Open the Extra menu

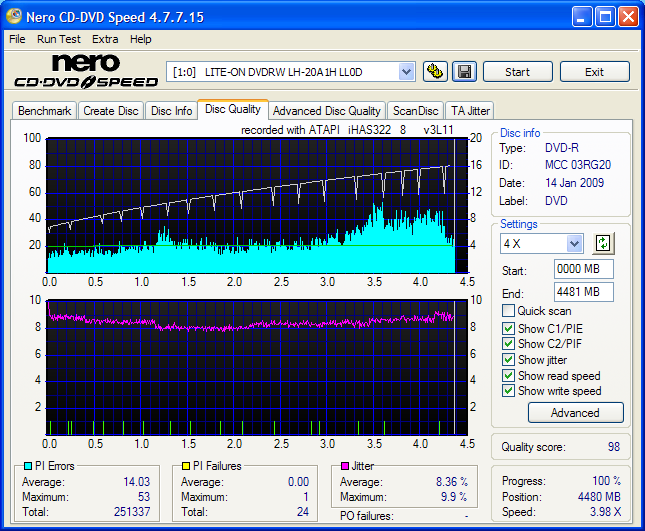pos(105,39)
